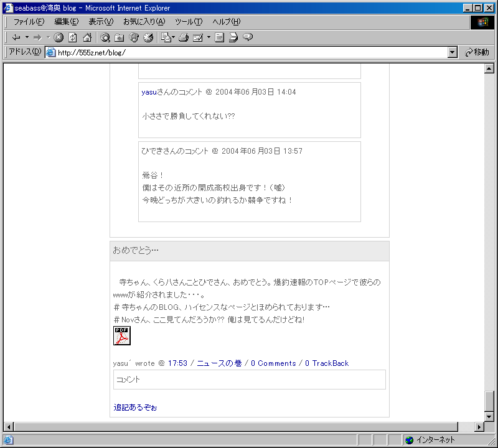Open the 17:53 permalink
The image size is (498, 448).
(177, 363)
